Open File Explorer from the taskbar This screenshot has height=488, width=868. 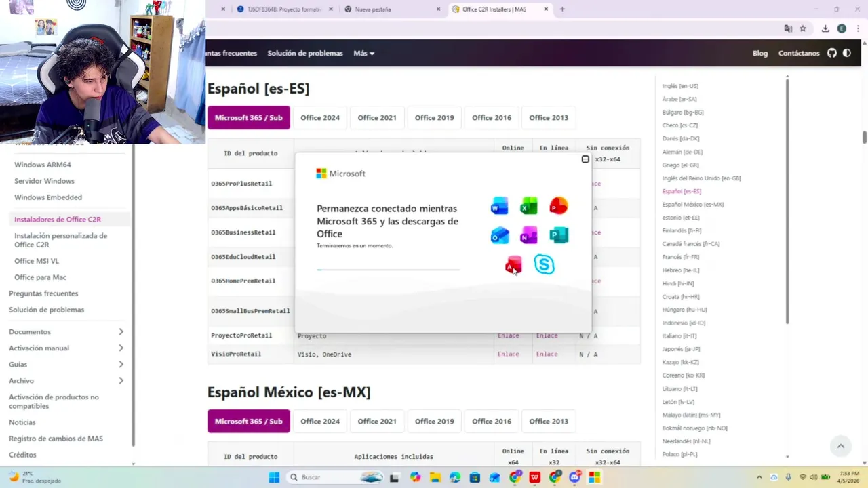coord(435,477)
